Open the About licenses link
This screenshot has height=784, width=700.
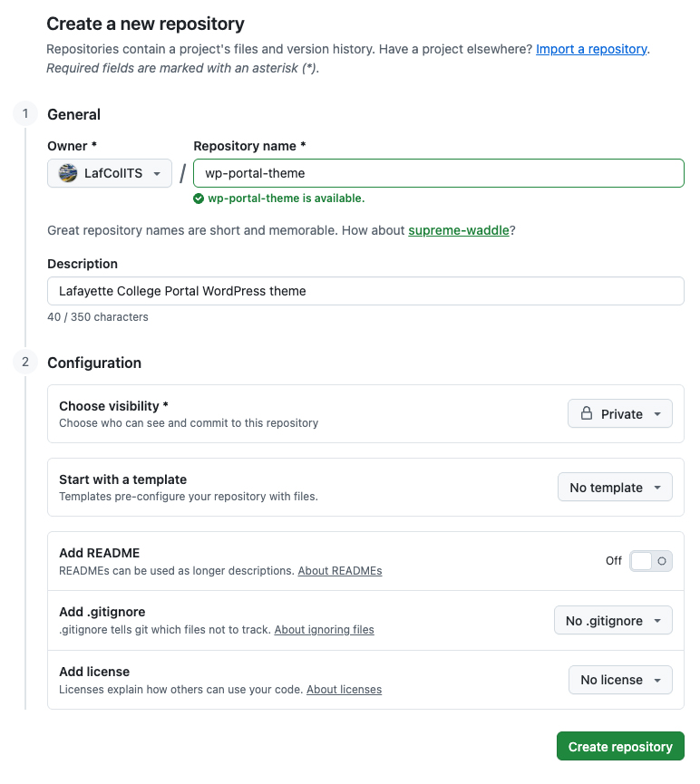tap(344, 689)
